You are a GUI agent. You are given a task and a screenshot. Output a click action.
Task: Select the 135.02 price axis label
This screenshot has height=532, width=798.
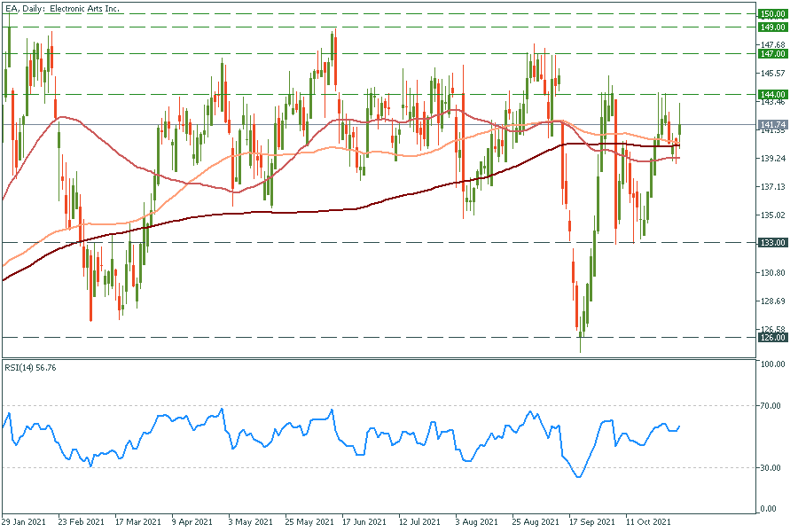click(774, 215)
